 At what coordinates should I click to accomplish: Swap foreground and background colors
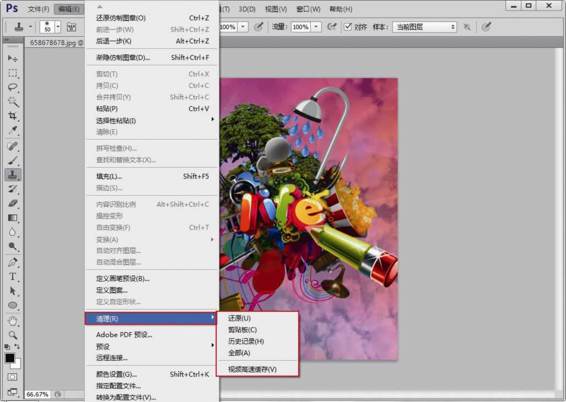click(x=17, y=346)
